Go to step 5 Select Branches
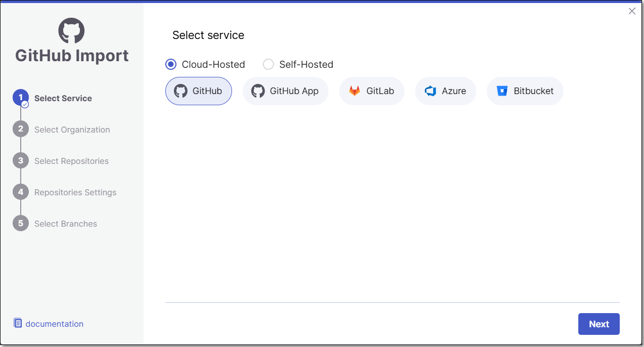This screenshot has width=644, height=347. [x=66, y=224]
